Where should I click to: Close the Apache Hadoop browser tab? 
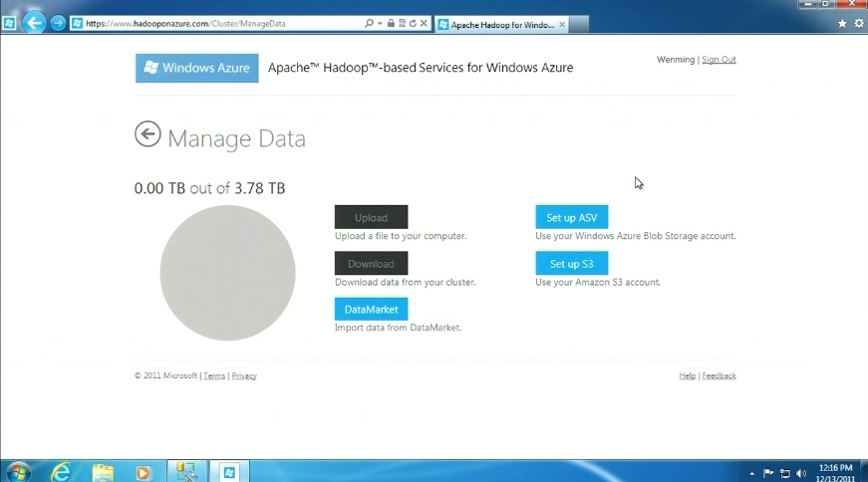point(562,24)
